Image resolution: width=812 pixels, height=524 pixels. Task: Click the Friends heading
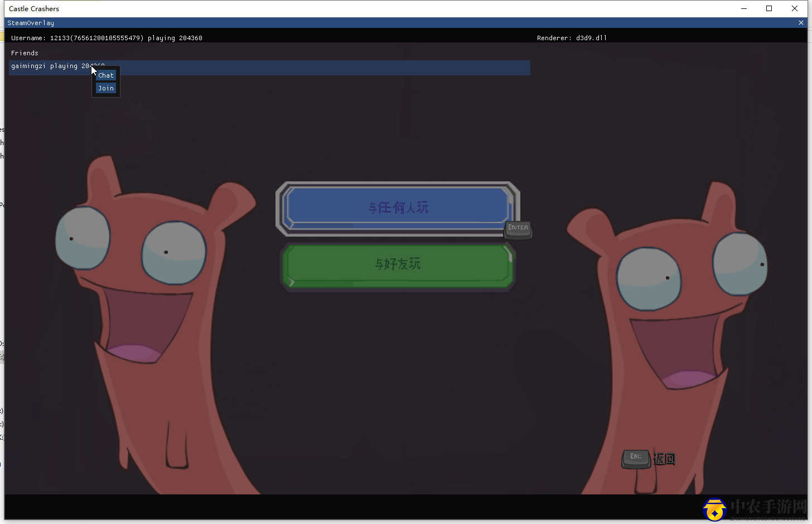(25, 53)
